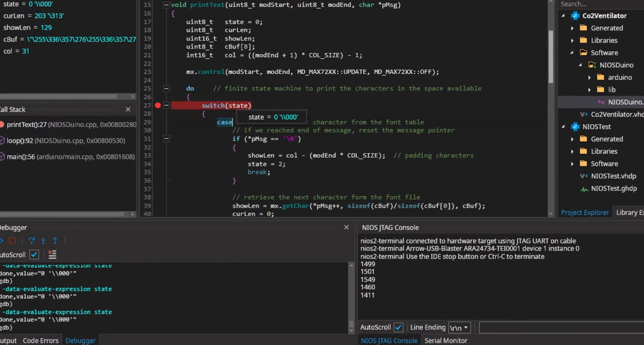Clear the debugger output list icon

click(52, 255)
